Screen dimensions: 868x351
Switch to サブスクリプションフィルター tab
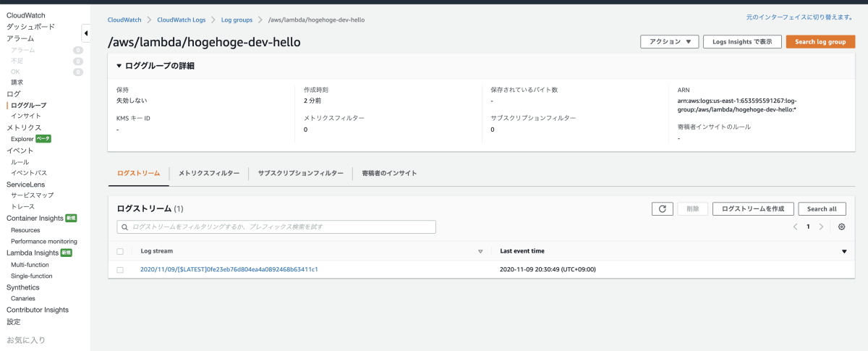[300, 174]
